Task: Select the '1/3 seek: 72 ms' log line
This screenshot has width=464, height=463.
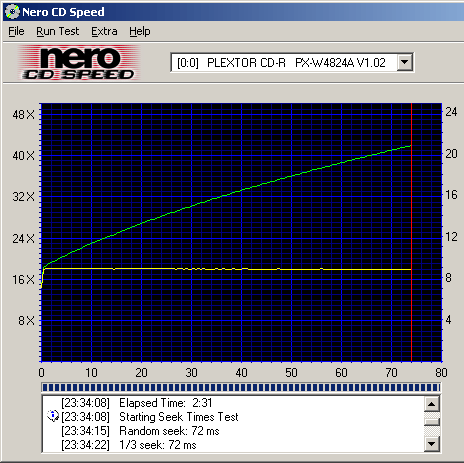Action: click(x=129, y=445)
